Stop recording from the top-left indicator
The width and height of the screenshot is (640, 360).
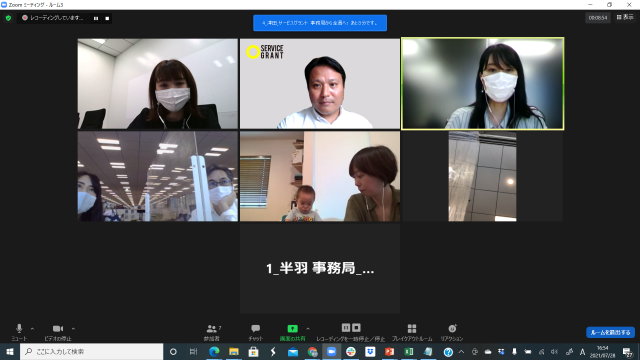107,18
